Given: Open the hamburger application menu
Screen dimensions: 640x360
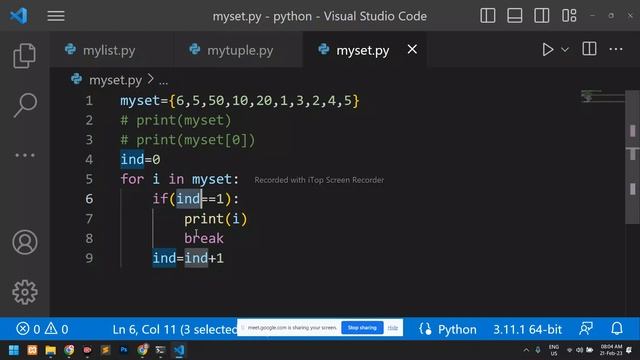Looking at the screenshot, I should [56, 16].
